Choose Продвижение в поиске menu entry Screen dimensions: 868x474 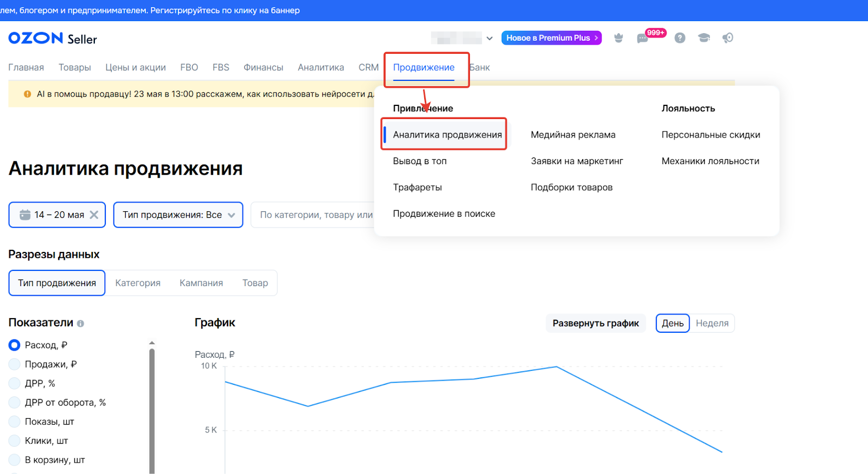coord(444,214)
